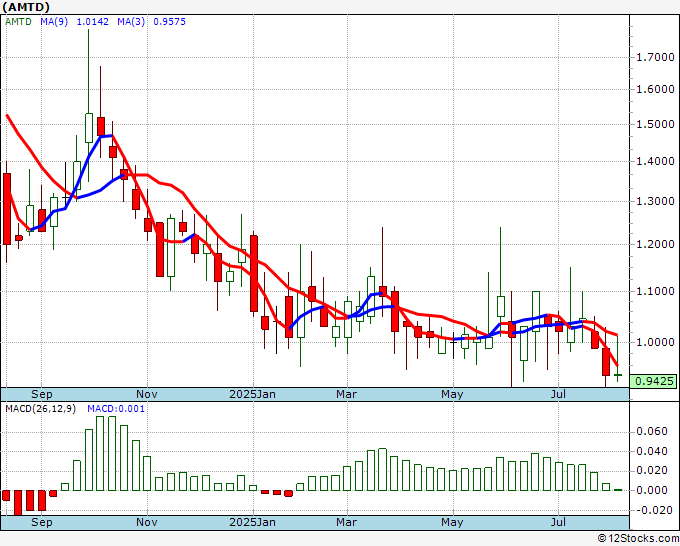Click the MA(9) legend label
Screen dimensions: 680x546
coord(54,22)
